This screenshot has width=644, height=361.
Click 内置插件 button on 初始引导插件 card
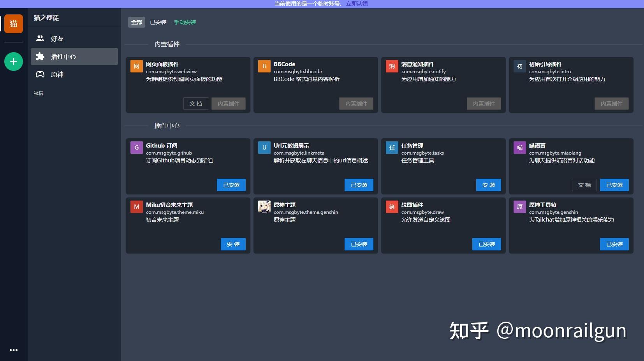tap(612, 104)
